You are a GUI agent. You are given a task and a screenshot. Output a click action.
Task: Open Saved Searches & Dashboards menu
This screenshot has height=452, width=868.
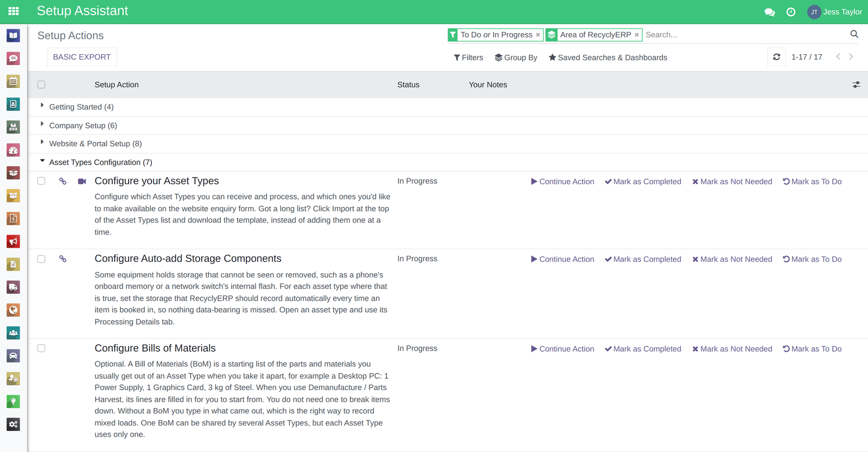[x=608, y=57]
